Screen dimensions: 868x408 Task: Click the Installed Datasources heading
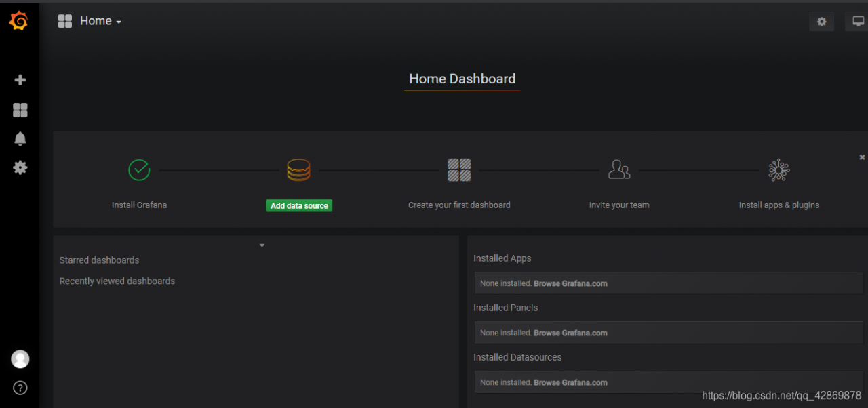click(x=517, y=357)
